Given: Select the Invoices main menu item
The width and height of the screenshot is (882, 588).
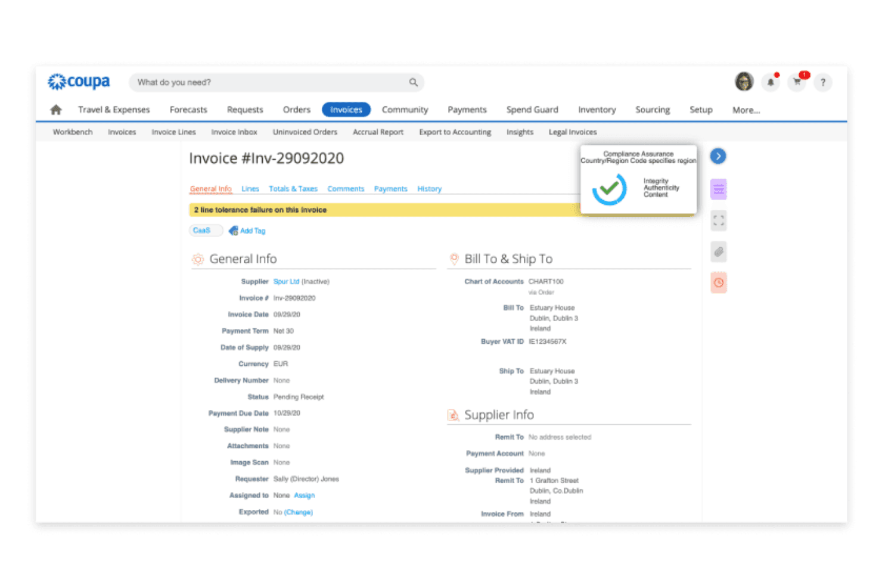Looking at the screenshot, I should click(x=346, y=110).
